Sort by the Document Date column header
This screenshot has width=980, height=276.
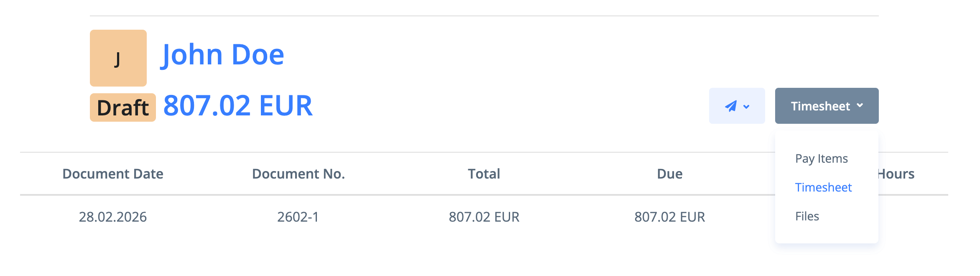click(x=112, y=174)
